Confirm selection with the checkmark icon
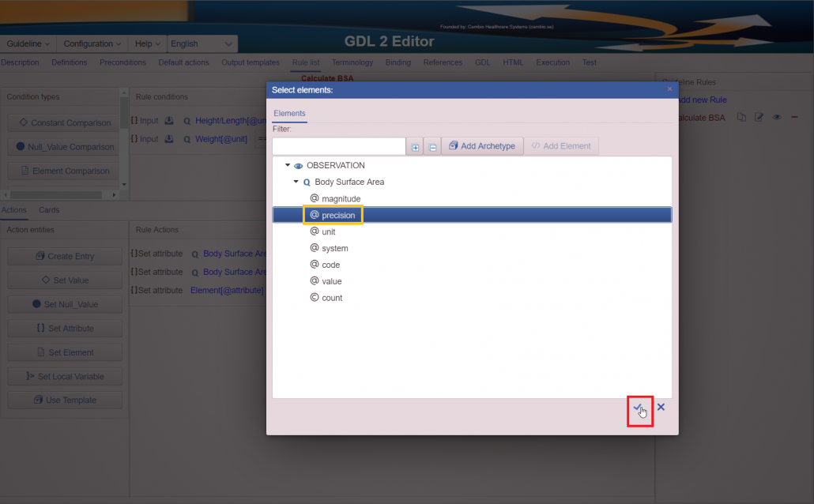 coord(639,408)
